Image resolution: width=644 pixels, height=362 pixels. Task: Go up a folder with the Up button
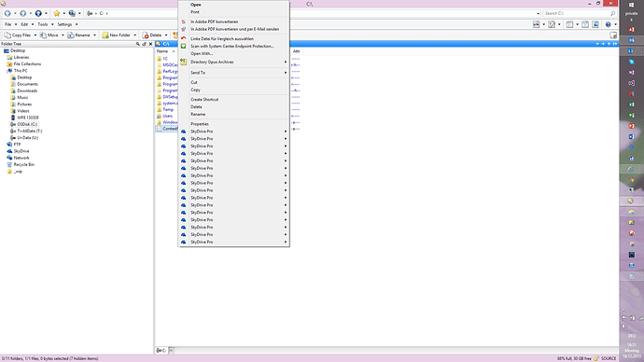(38, 14)
